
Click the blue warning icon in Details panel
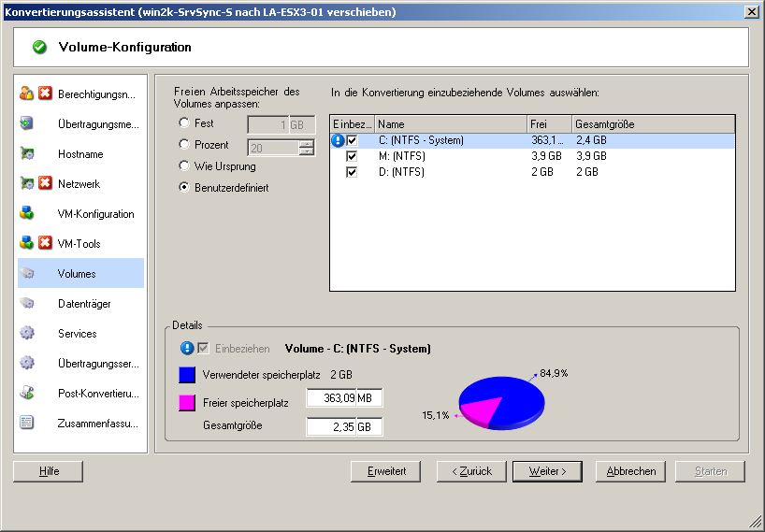(x=187, y=348)
